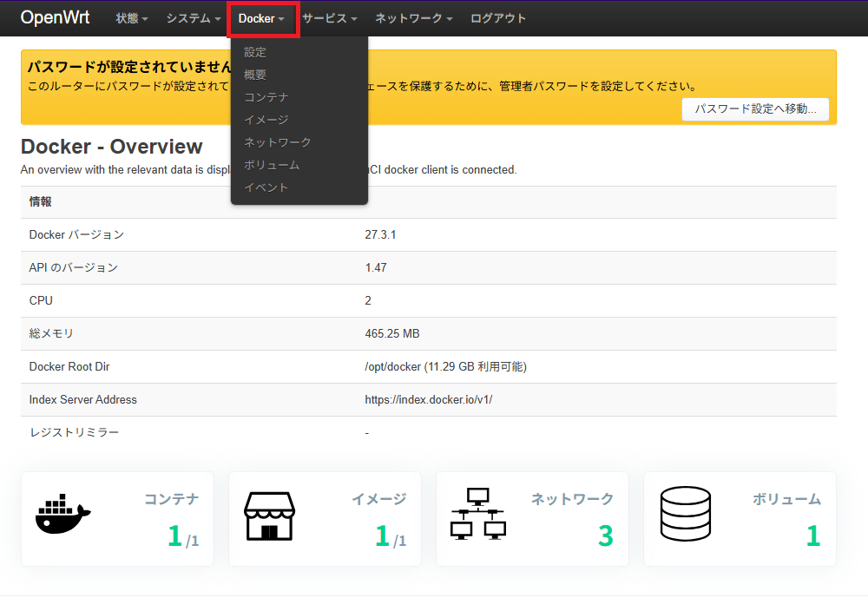
Task: Click the Docker whale container icon
Action: pyautogui.click(x=61, y=518)
